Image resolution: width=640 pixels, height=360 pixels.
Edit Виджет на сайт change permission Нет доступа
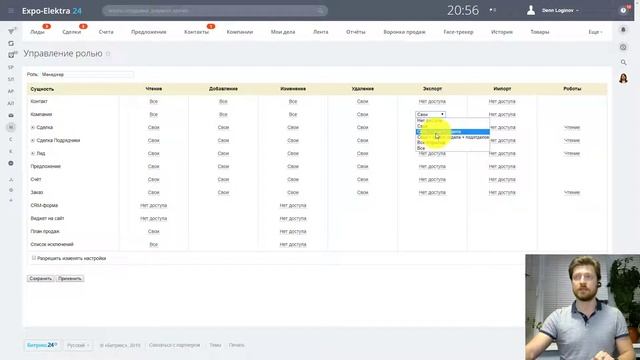pos(293,219)
